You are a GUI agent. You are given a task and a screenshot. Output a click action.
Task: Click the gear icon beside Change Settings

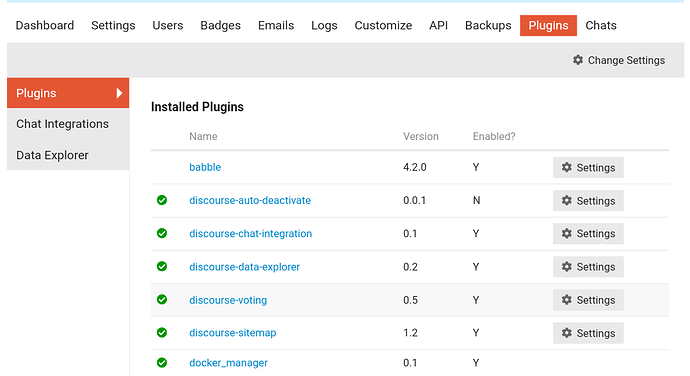click(578, 60)
